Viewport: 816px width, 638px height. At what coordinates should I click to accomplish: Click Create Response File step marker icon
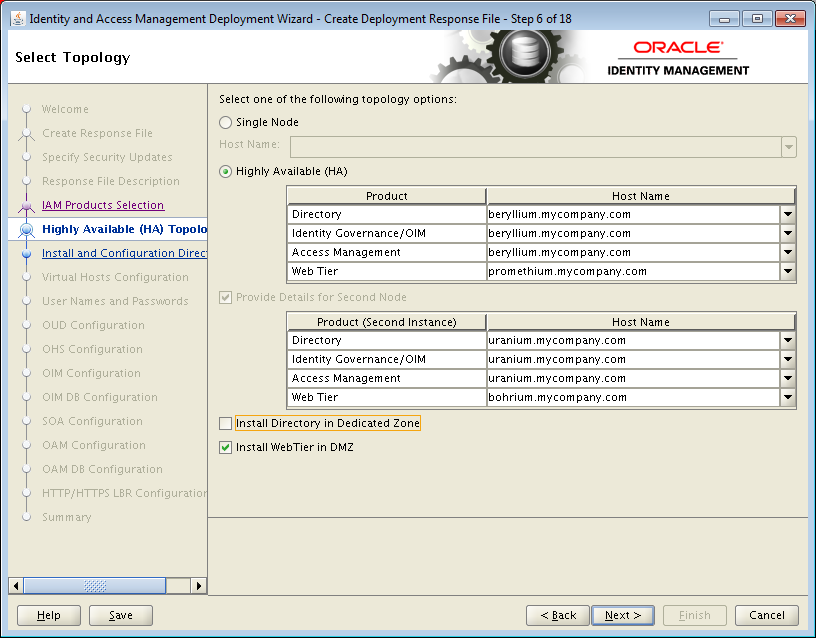click(27, 134)
